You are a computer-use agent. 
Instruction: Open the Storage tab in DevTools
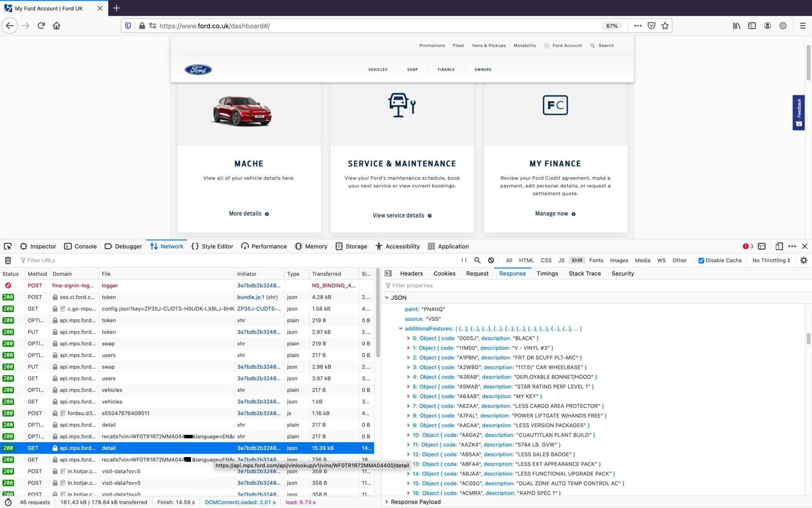click(351, 246)
